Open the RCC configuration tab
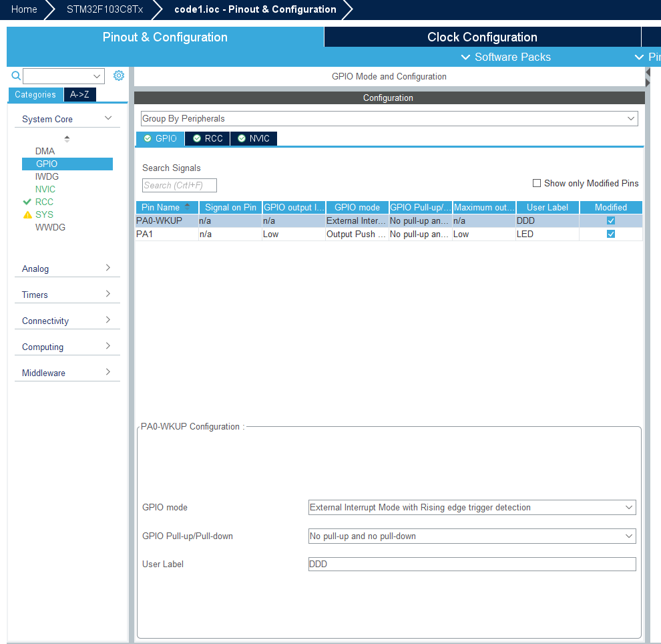This screenshot has width=661, height=644. (x=208, y=138)
